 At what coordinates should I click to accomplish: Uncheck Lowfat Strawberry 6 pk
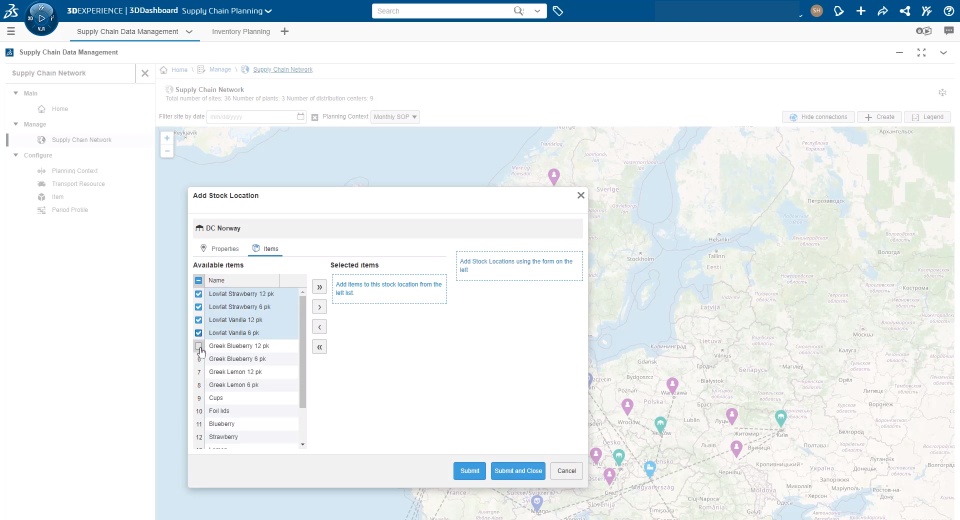198,307
